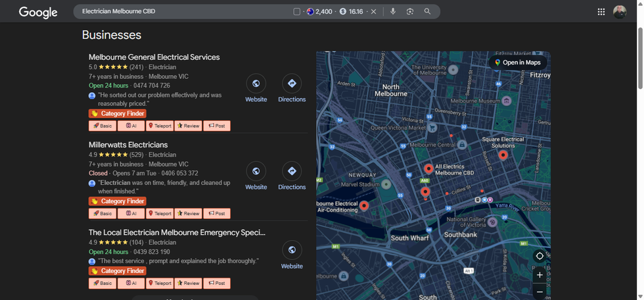The image size is (644, 300).
Task: Click the page vertical scrollbar thumb
Action: pos(640,57)
